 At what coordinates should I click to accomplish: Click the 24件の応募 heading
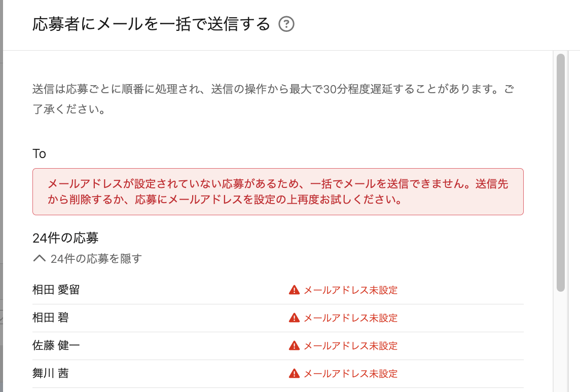click(65, 238)
